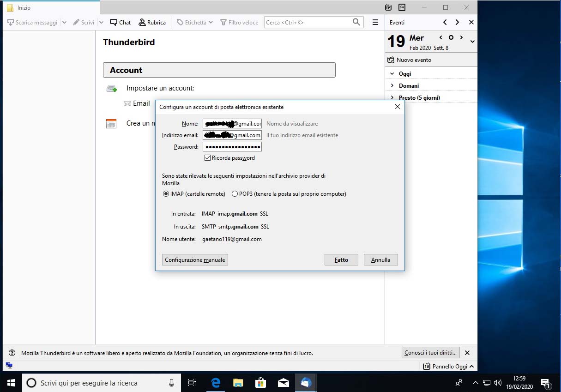Toggle Filtro veloce quick filter
Viewport: 561px width, 392px height.
(239, 22)
